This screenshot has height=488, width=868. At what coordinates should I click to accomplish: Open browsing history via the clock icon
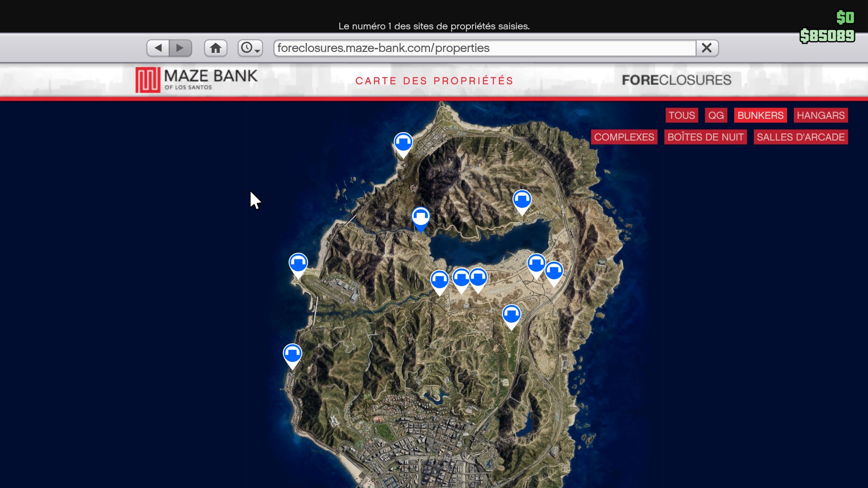coord(247,48)
